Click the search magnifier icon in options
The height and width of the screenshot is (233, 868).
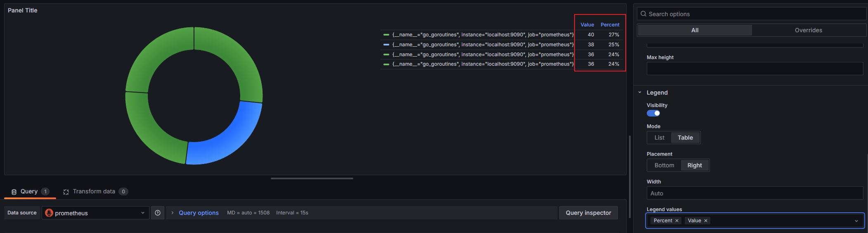(643, 14)
